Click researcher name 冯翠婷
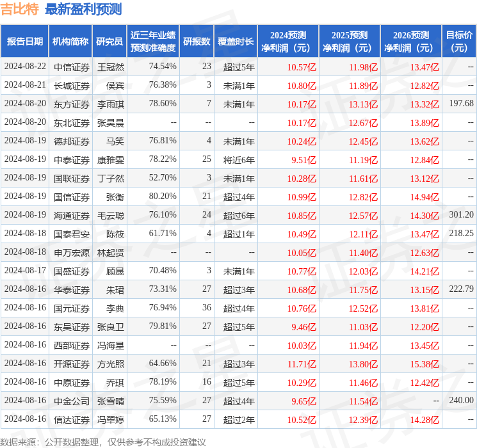Viewport: 477px width, 448px height. point(111,420)
